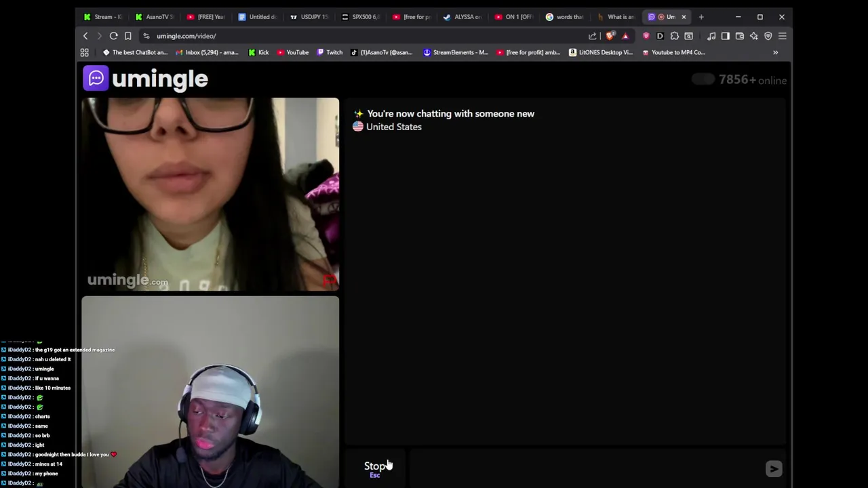This screenshot has height=488, width=868.
Task: Stop the current chat with the Stop button
Action: click(375, 468)
